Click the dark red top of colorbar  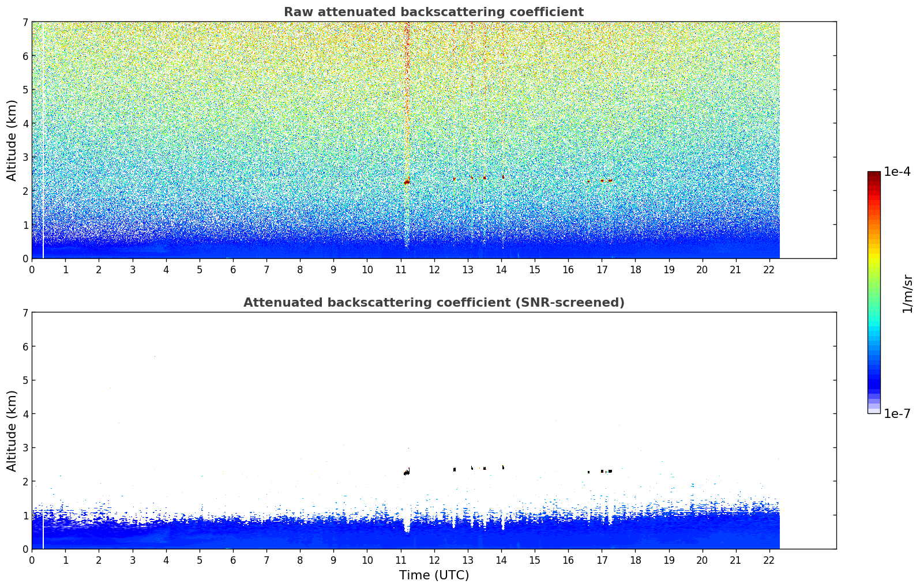[x=873, y=175]
